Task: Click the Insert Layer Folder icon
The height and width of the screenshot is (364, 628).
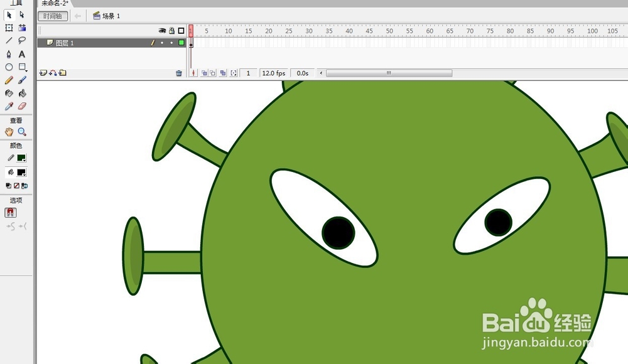Action: [x=62, y=73]
